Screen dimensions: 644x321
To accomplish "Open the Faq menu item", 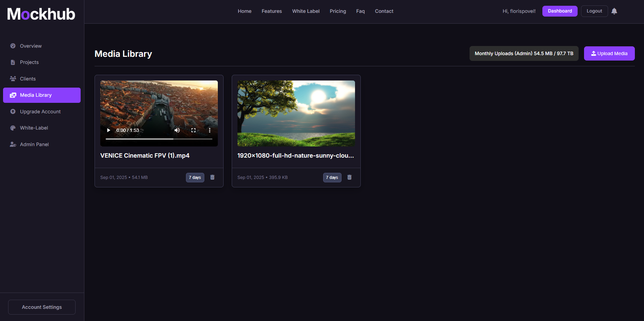I will [360, 11].
